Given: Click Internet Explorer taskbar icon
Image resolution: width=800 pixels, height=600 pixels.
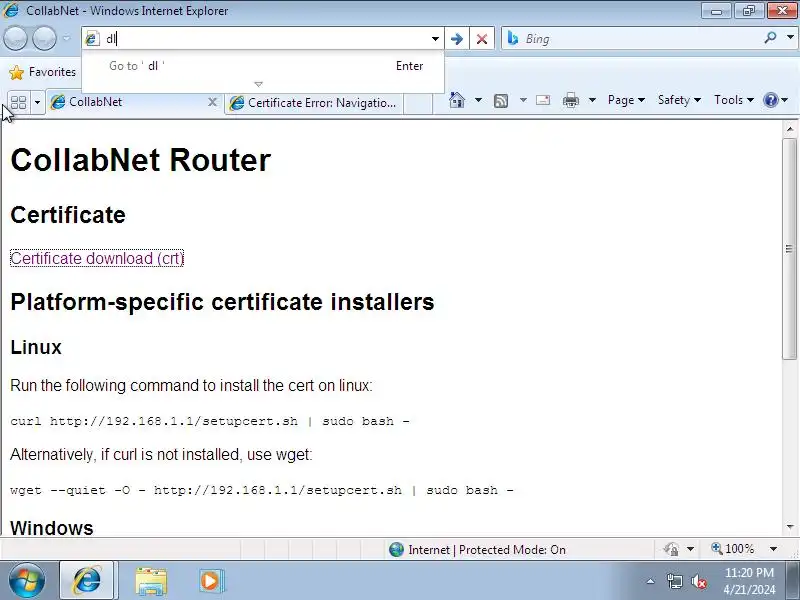Looking at the screenshot, I should pyautogui.click(x=88, y=581).
